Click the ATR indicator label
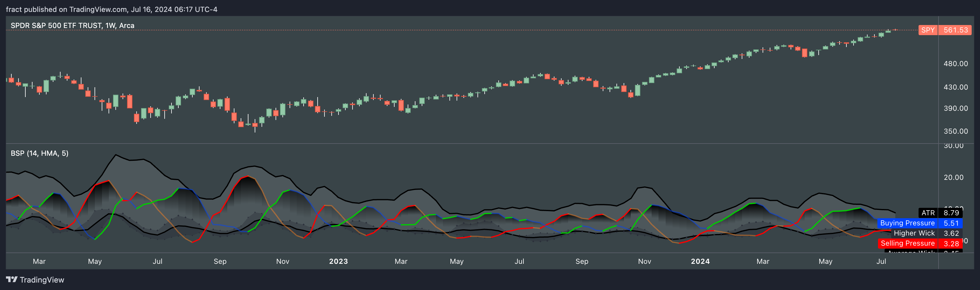Image resolution: width=980 pixels, height=290 pixels. (928, 213)
